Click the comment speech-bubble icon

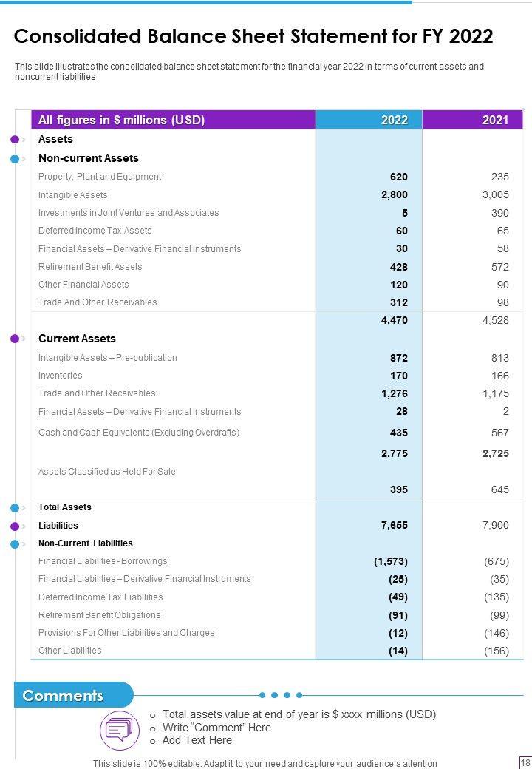tap(120, 729)
